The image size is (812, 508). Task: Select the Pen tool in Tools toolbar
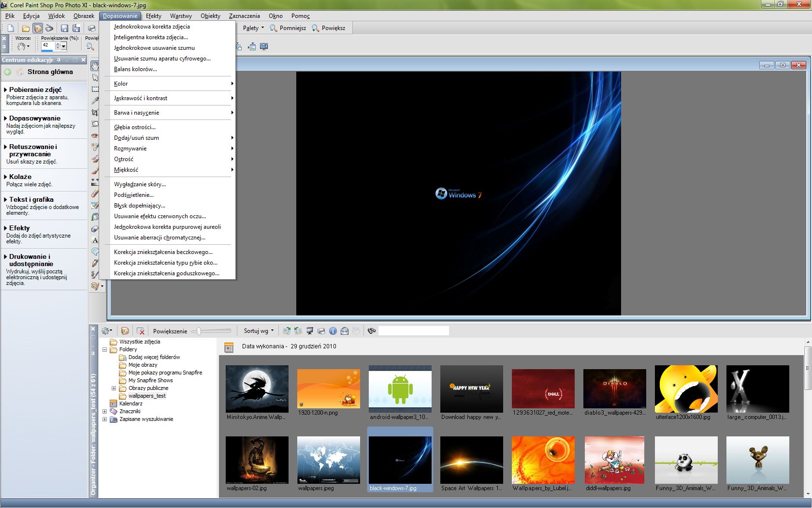95,263
